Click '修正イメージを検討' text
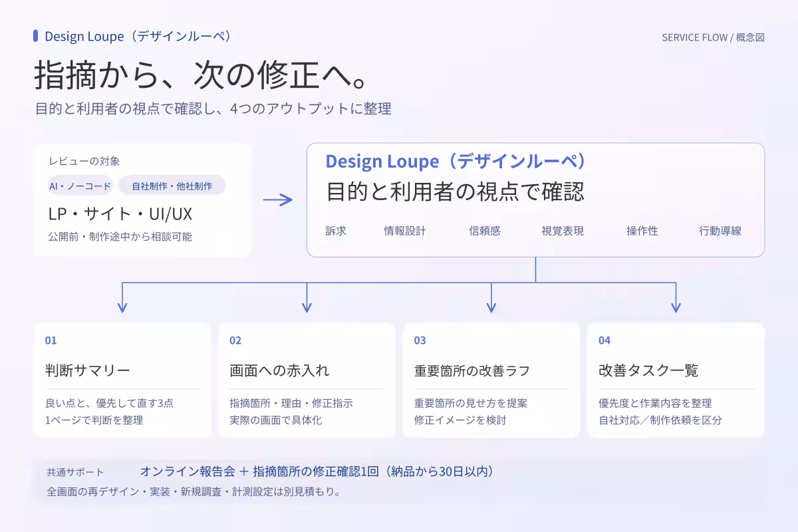 (x=460, y=420)
